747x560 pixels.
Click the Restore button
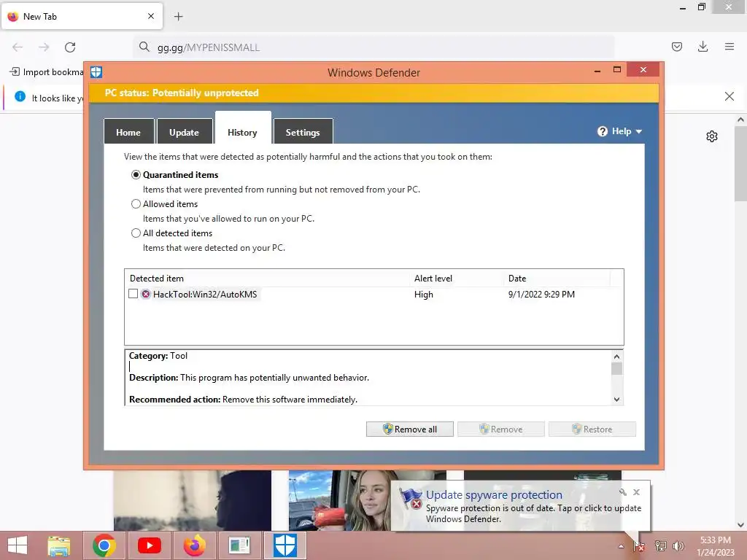coord(592,429)
